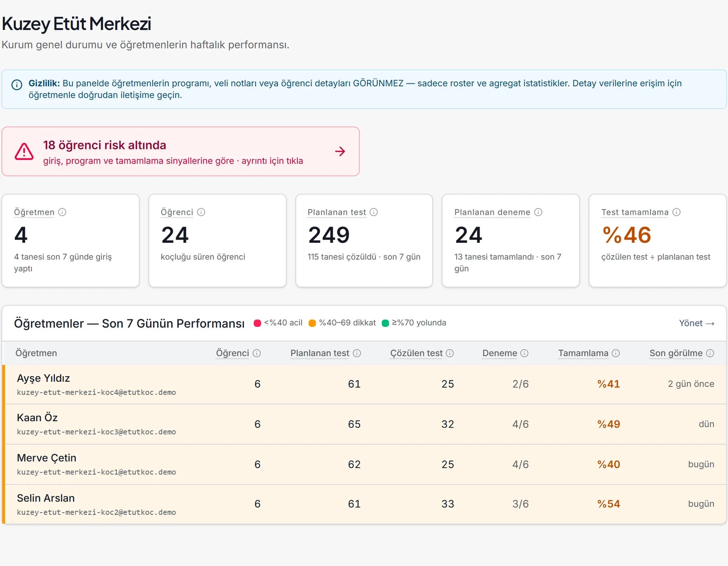Click email kuzey-etut-merkezi-koc2@etutkoc.demo

[96, 512]
